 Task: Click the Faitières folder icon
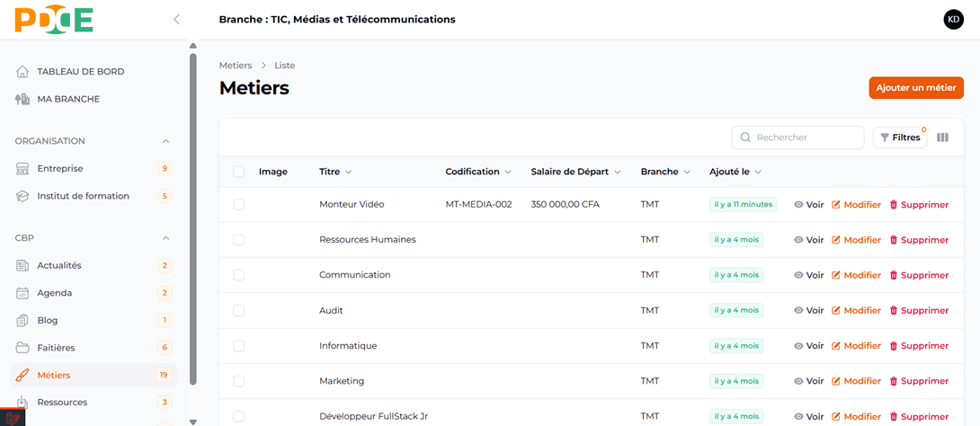point(22,347)
